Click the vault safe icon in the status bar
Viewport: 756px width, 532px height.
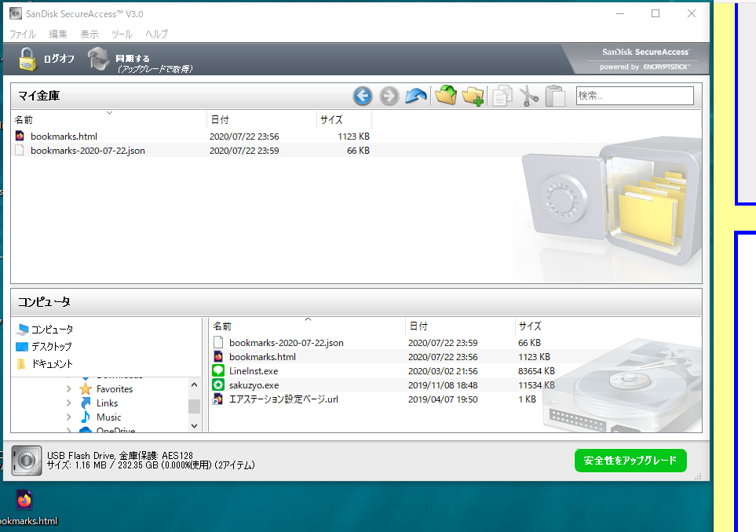click(27, 461)
